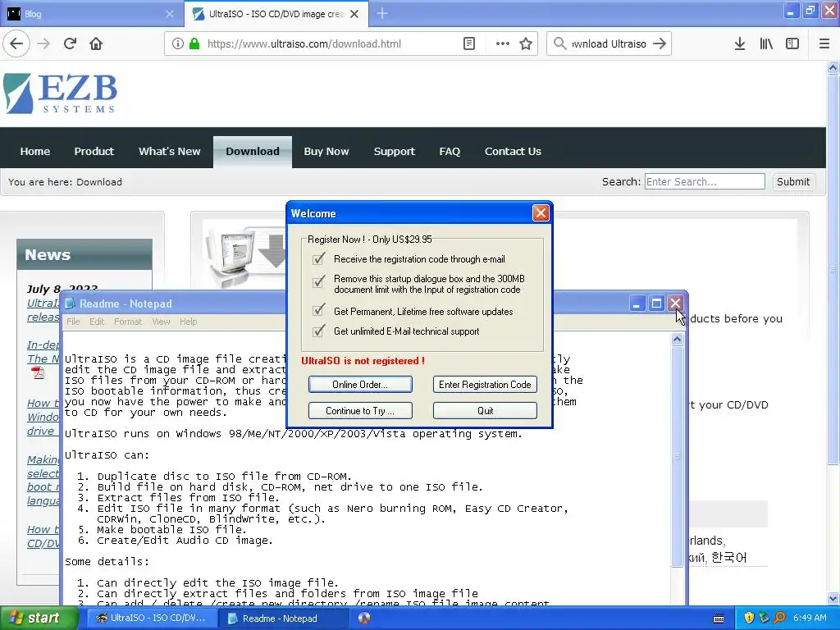
Task: Click the Quit button in Welcome dialog
Action: click(x=485, y=411)
